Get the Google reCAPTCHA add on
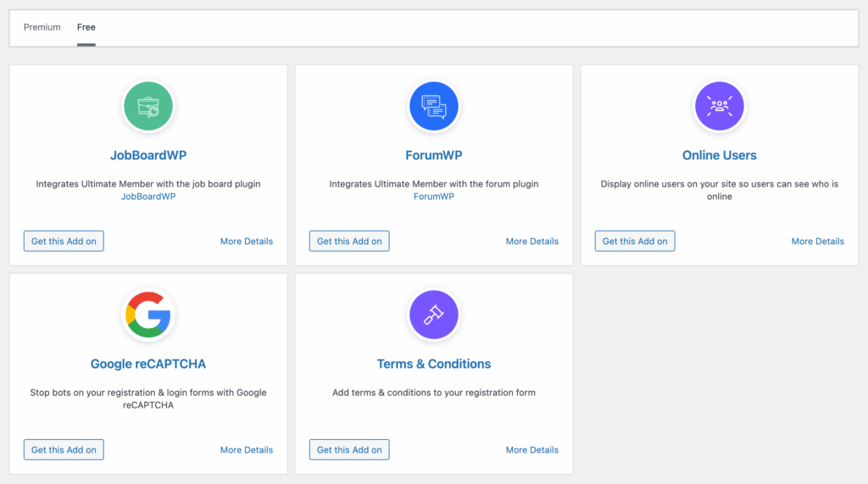The height and width of the screenshot is (484, 868). coord(64,450)
